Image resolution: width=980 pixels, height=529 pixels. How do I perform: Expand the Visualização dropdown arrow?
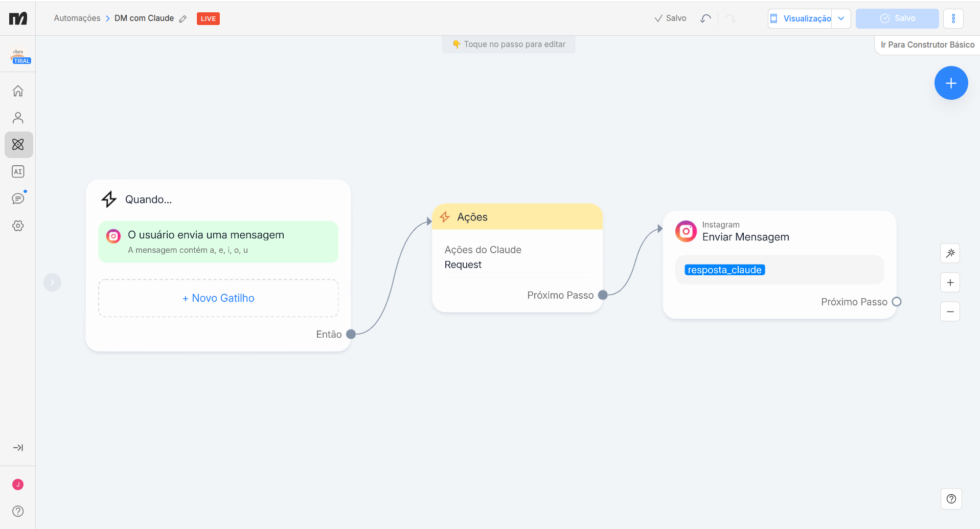pos(841,18)
